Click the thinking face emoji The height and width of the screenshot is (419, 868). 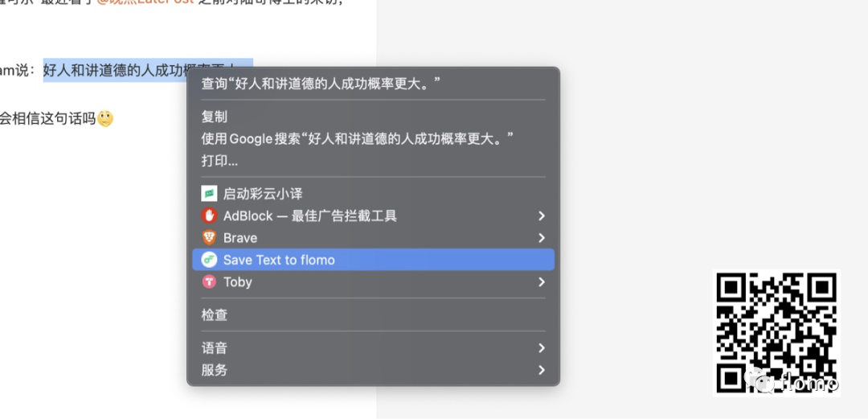105,118
